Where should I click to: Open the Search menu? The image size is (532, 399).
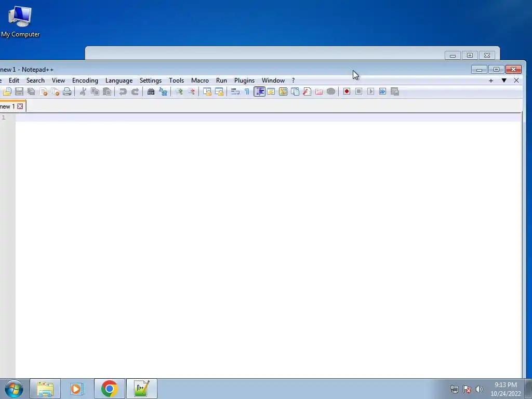coord(35,81)
